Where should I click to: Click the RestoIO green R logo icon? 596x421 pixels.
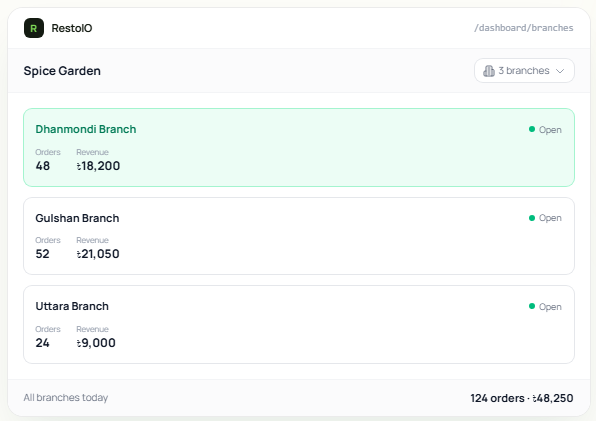coord(34,28)
